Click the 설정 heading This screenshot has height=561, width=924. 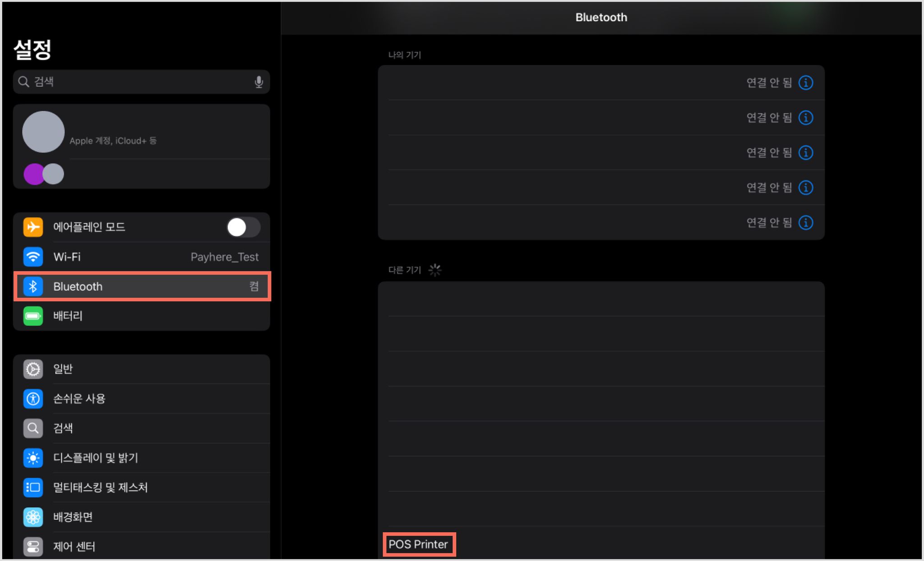click(32, 49)
